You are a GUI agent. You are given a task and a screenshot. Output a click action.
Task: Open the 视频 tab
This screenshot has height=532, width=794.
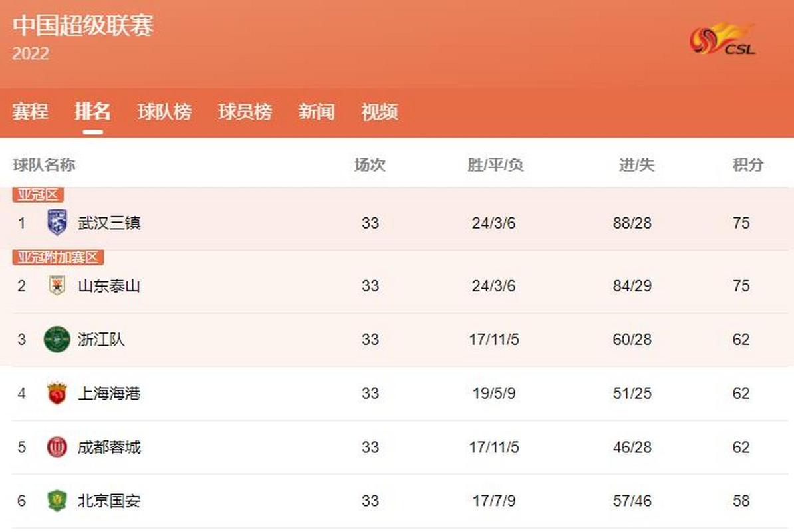(380, 111)
